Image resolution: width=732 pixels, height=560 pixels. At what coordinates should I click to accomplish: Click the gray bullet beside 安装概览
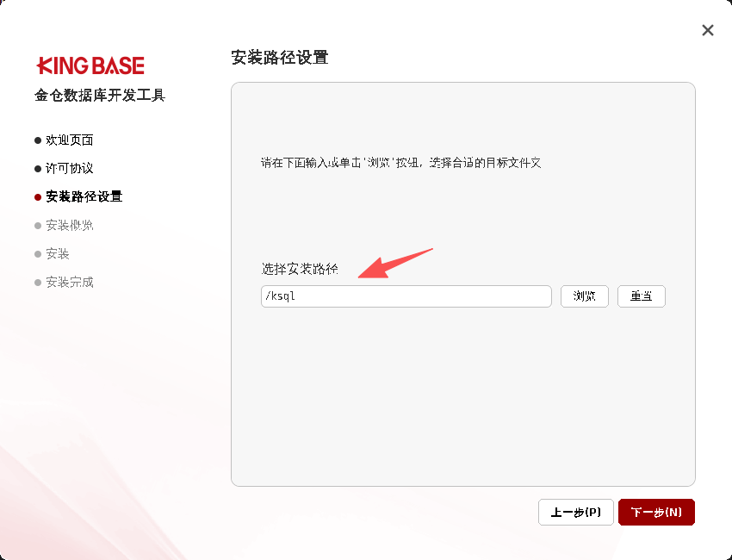coord(38,226)
